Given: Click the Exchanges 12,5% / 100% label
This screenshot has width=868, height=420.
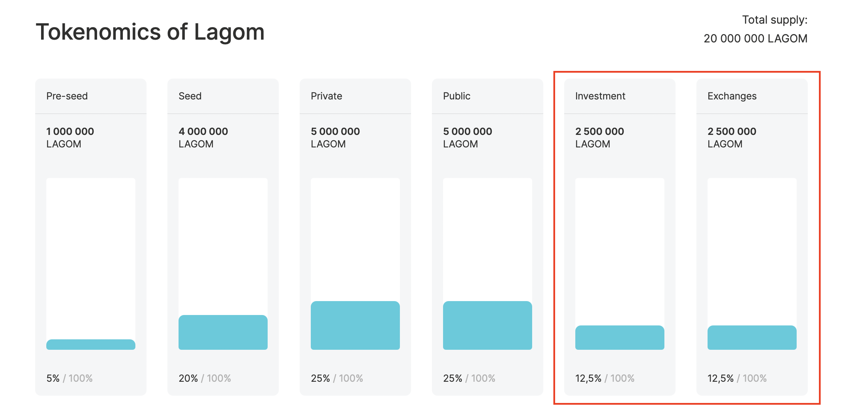Looking at the screenshot, I should pos(737,378).
